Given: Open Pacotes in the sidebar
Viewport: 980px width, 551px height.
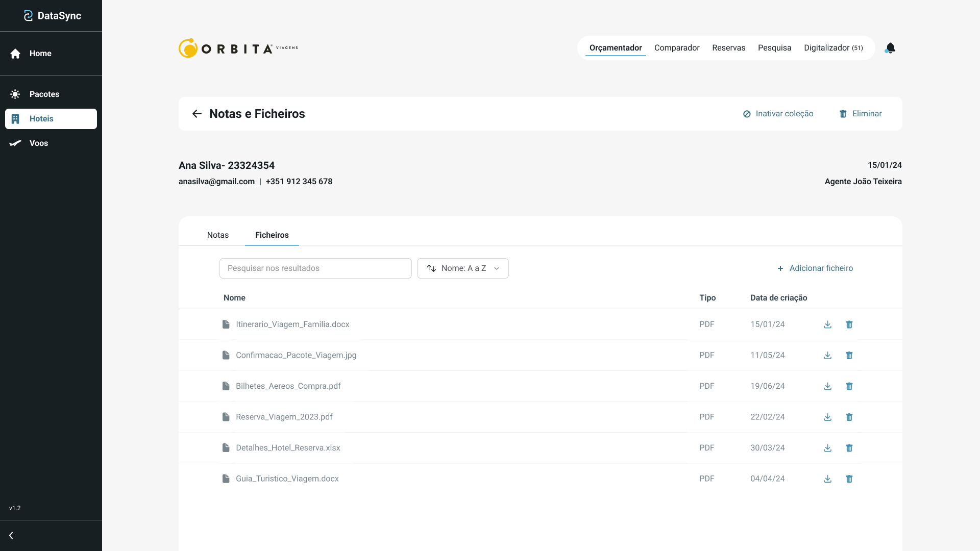Looking at the screenshot, I should tap(44, 94).
